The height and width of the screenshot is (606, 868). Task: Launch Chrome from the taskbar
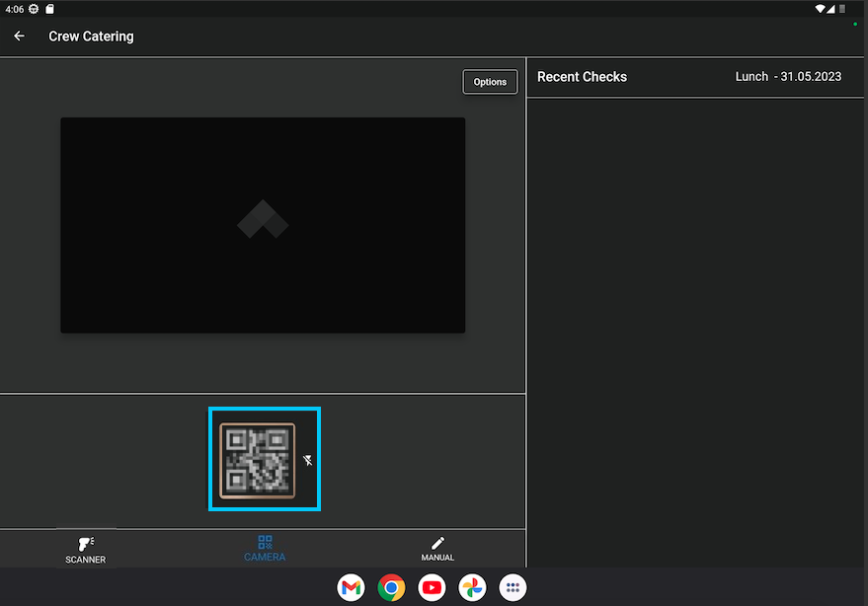391,587
